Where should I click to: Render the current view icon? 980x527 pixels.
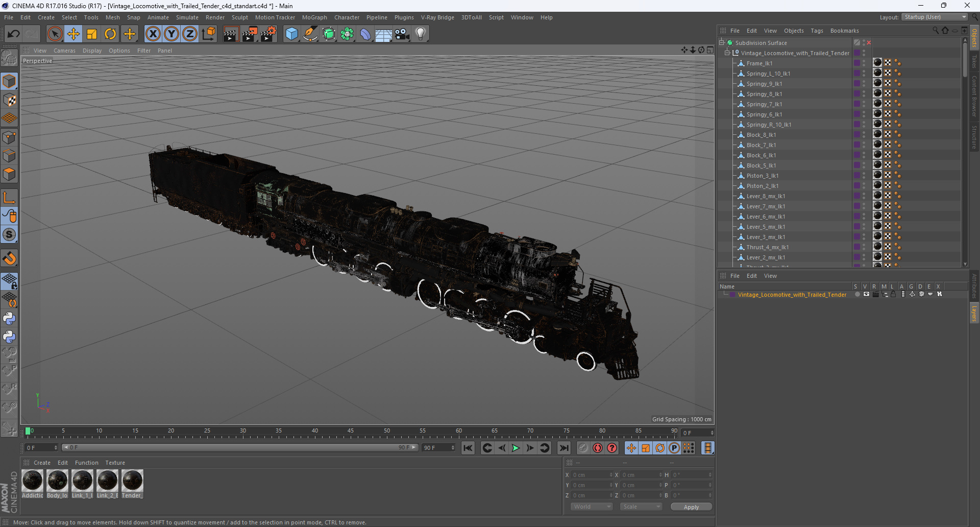point(231,34)
